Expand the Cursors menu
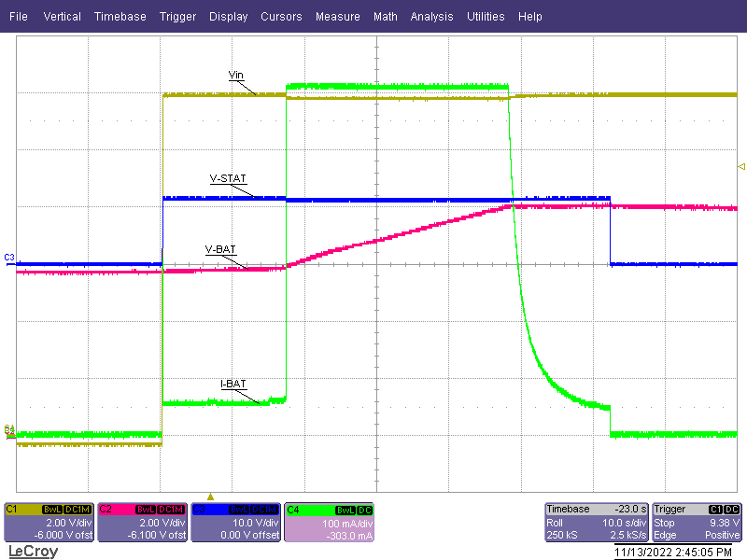 click(x=281, y=17)
